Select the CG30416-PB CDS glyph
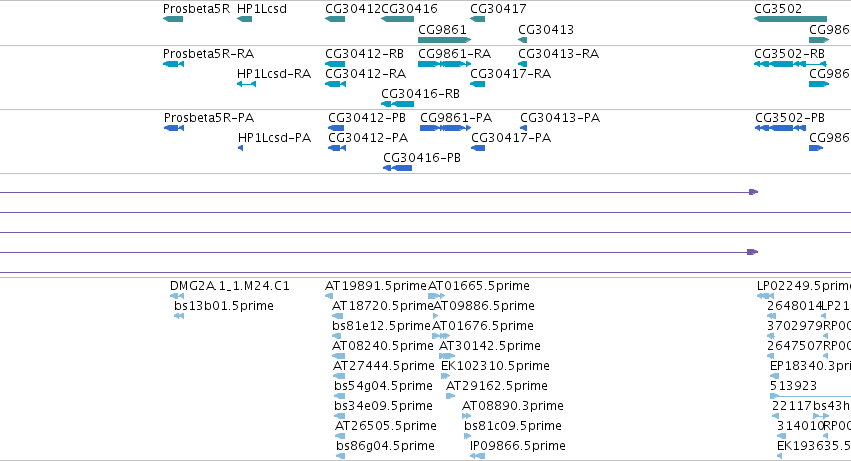The height and width of the screenshot is (461, 851). 398,168
